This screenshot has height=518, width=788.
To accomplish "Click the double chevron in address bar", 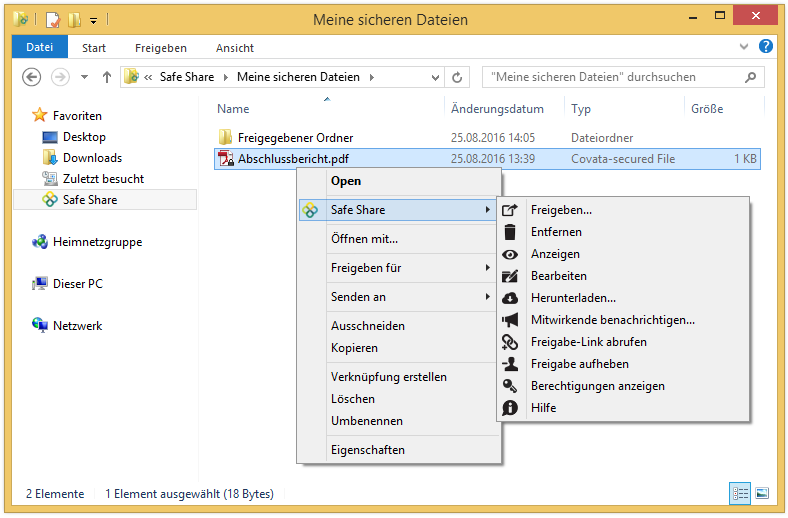I will point(148,77).
